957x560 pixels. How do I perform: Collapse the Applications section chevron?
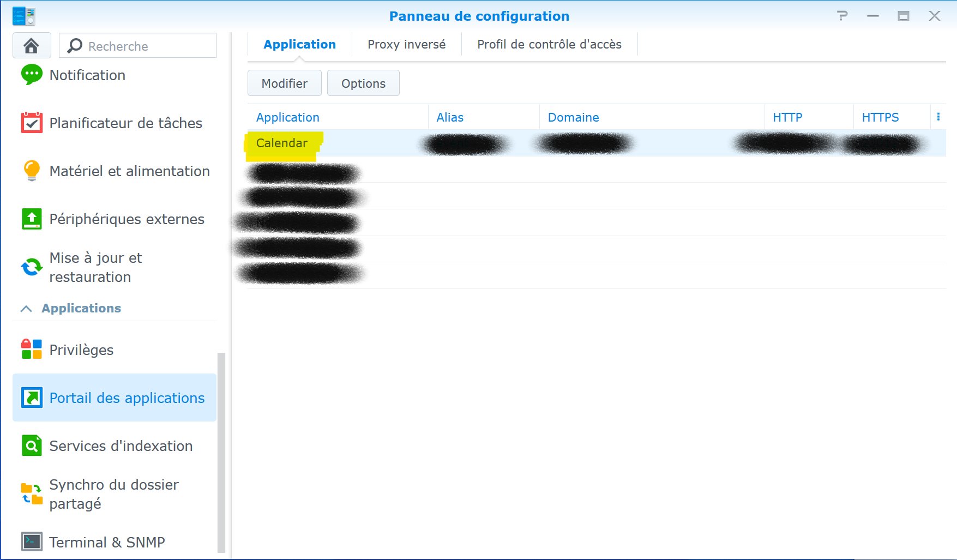26,309
